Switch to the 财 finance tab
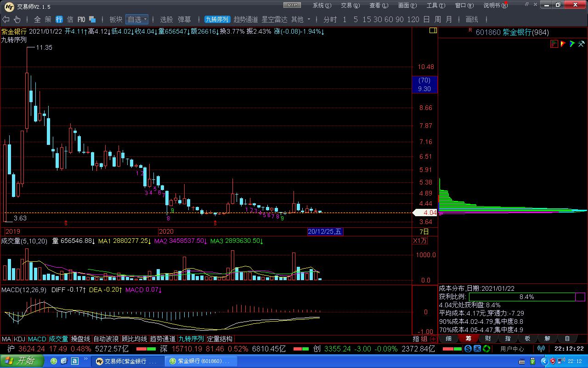588x368 pixels. coord(488,339)
